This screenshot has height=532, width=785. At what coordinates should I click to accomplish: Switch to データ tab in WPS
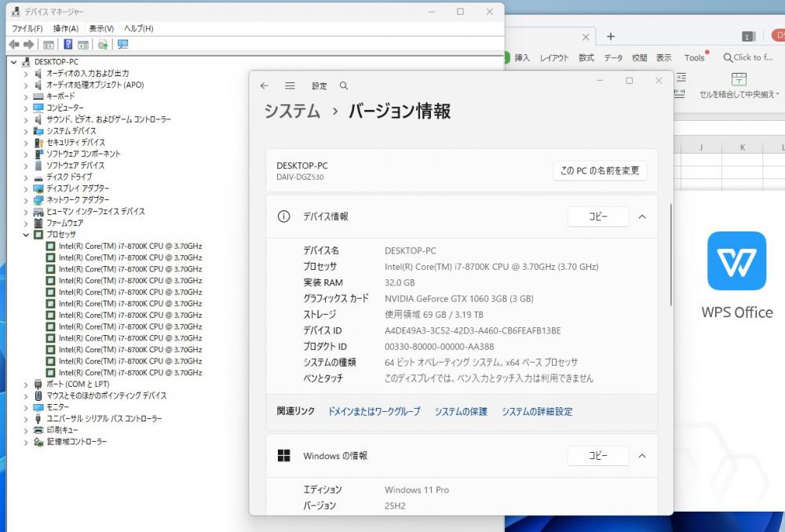click(x=613, y=57)
